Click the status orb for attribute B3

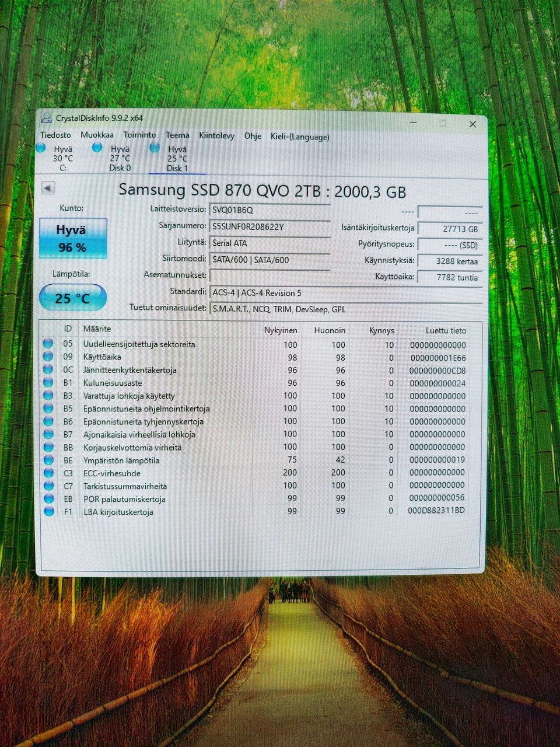pos(48,395)
